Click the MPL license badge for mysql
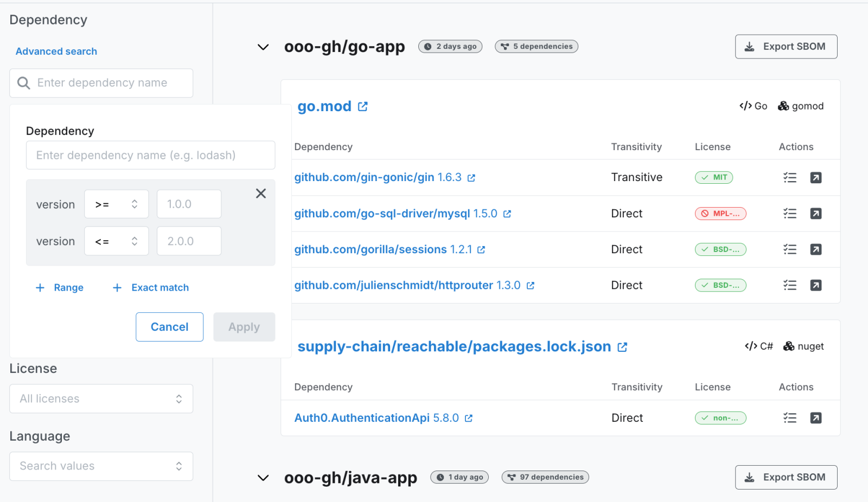Screen dimensions: 868x502 720,214
